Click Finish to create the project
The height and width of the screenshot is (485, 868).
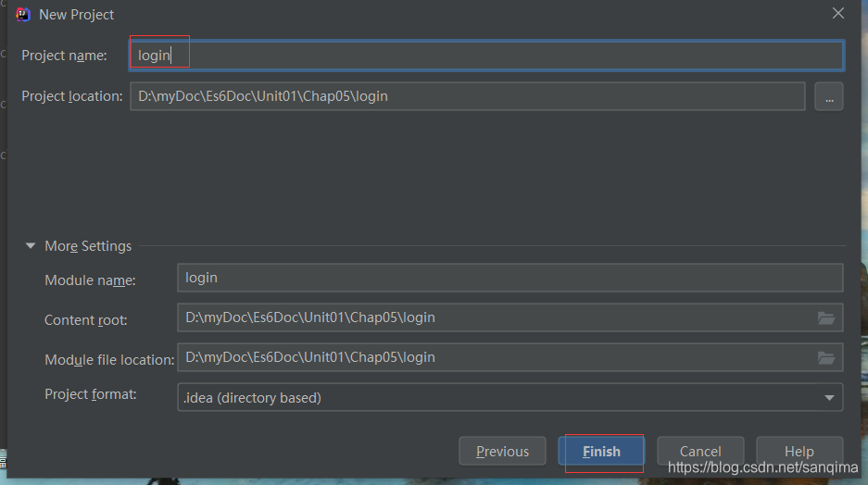click(x=601, y=452)
